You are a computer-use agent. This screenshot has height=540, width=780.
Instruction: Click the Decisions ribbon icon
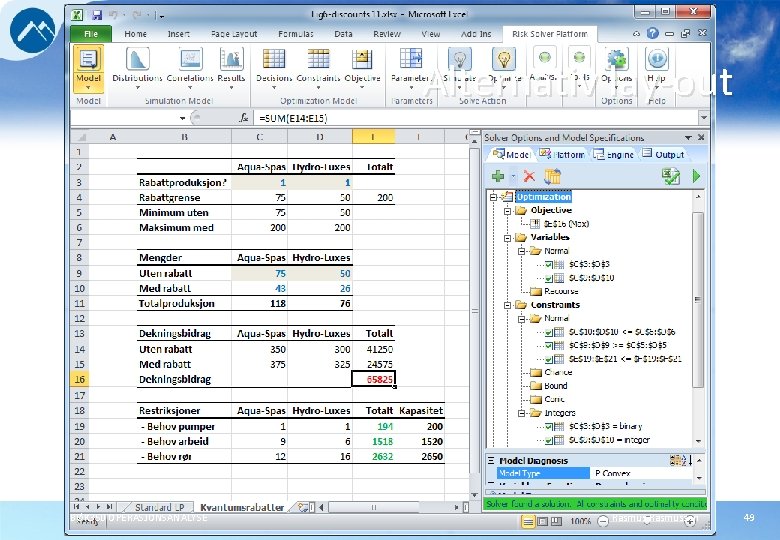(x=274, y=59)
